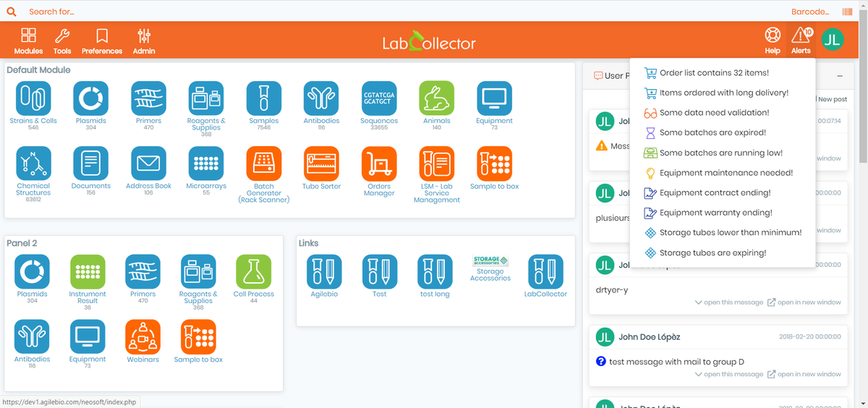
Task: Open Reagents & Supplies in Default Module
Action: [206, 98]
